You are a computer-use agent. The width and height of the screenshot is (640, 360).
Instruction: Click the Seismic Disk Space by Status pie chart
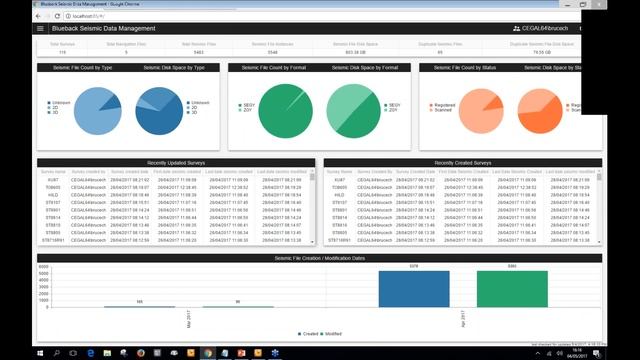click(x=540, y=111)
